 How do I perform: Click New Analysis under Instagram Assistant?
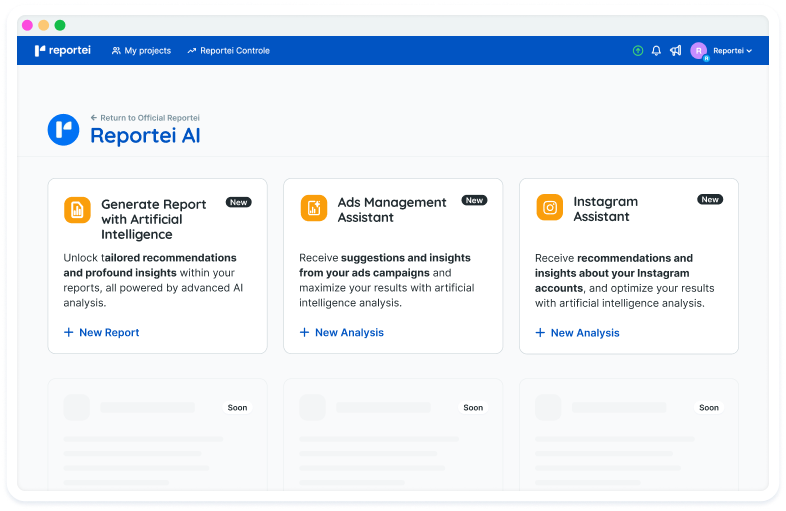577,333
